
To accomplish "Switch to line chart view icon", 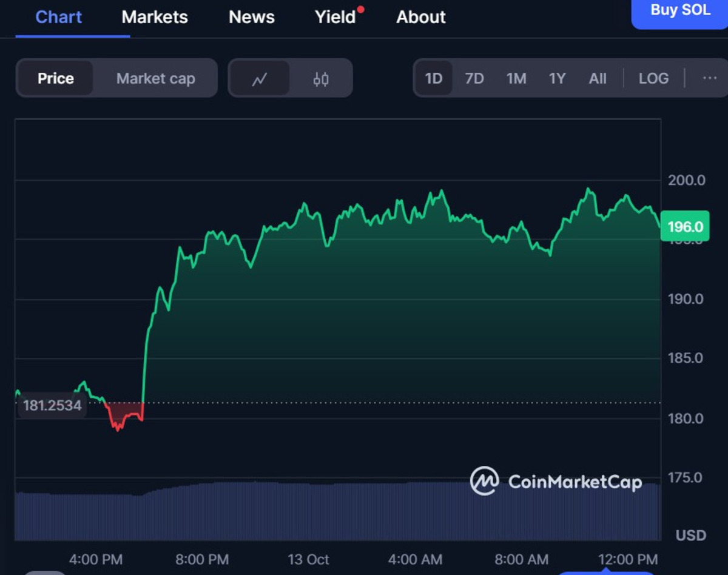I will [260, 79].
